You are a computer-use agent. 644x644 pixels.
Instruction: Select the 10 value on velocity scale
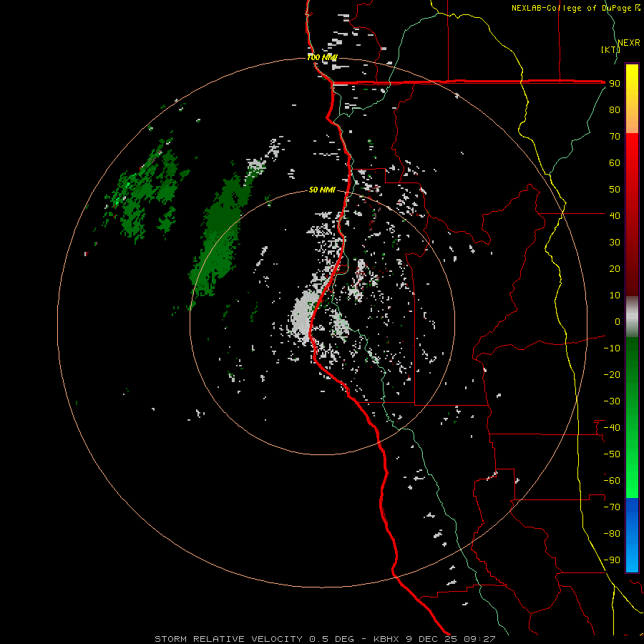[615, 296]
